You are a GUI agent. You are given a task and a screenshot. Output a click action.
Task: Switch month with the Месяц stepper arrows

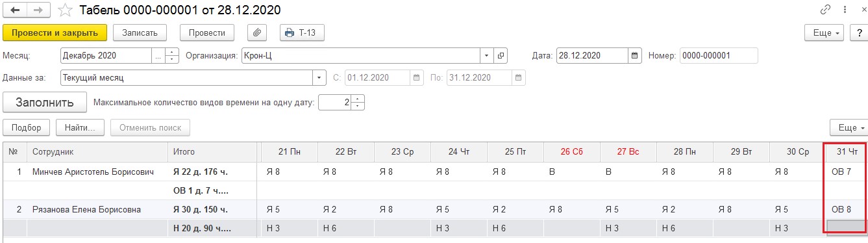[x=172, y=56]
